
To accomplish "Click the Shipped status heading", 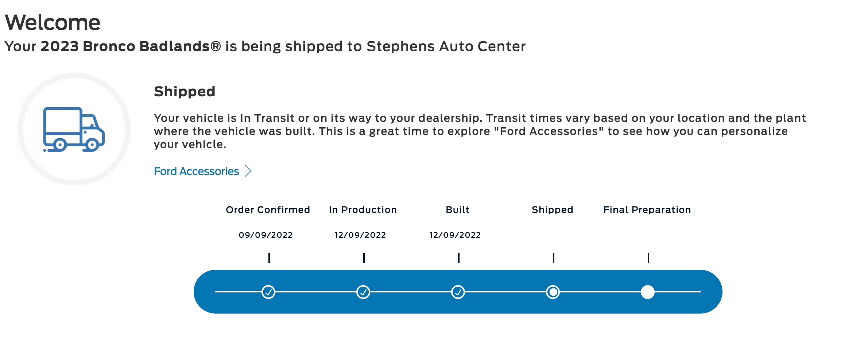I will click(185, 92).
